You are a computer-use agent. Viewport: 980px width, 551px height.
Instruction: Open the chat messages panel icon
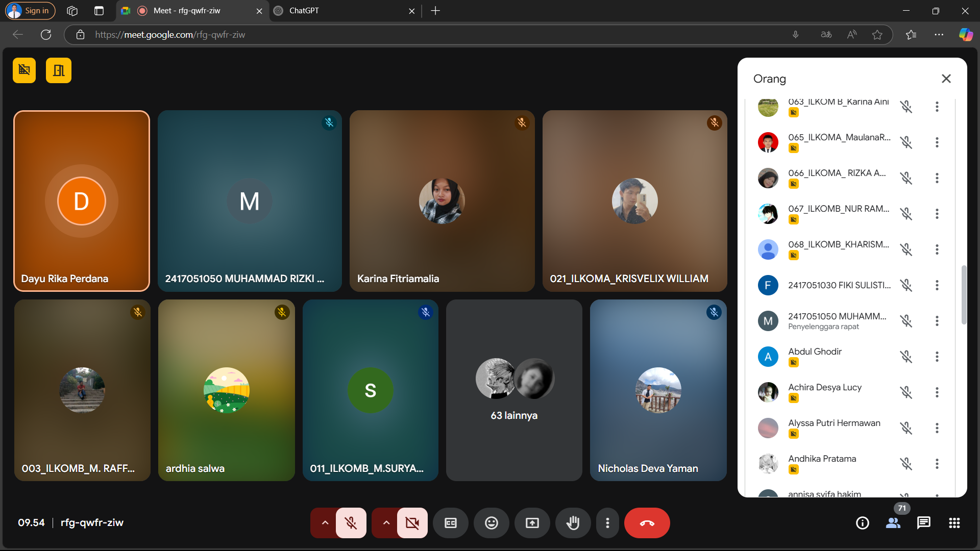pyautogui.click(x=923, y=523)
